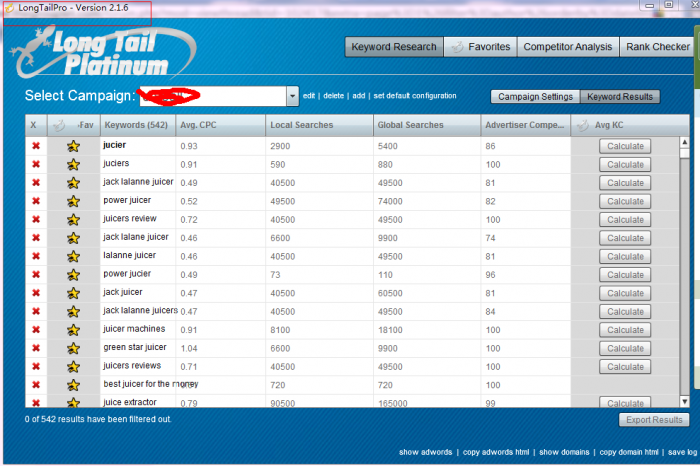Click the add campaign link
This screenshot has width=700, height=466.
(x=358, y=96)
